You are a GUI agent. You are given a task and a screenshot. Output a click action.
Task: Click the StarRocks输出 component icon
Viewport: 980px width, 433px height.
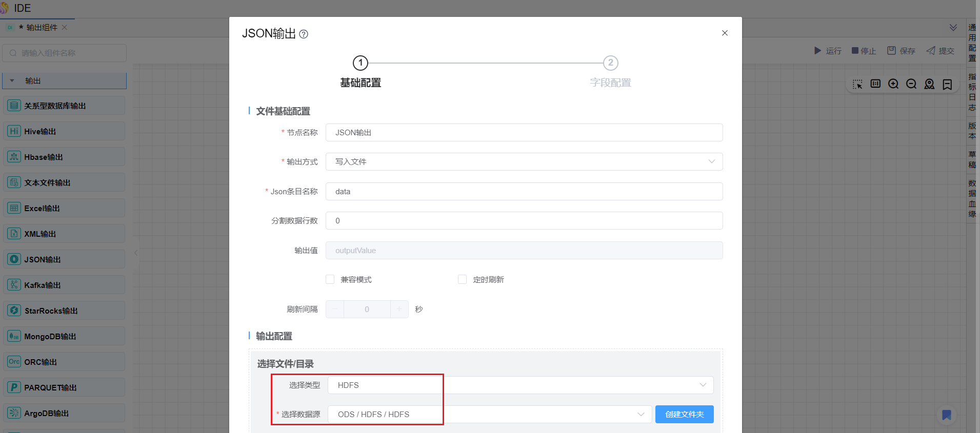[14, 311]
